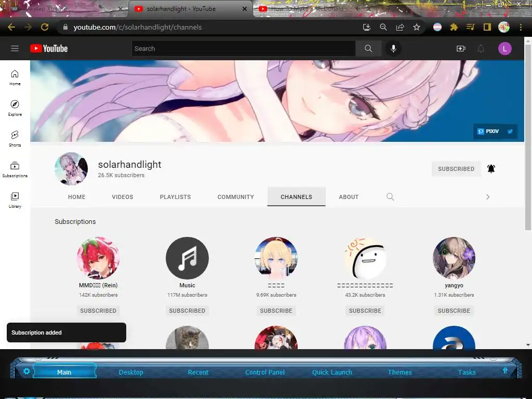Click the solarhandlight channel avatar
532x399 pixels.
71,169
